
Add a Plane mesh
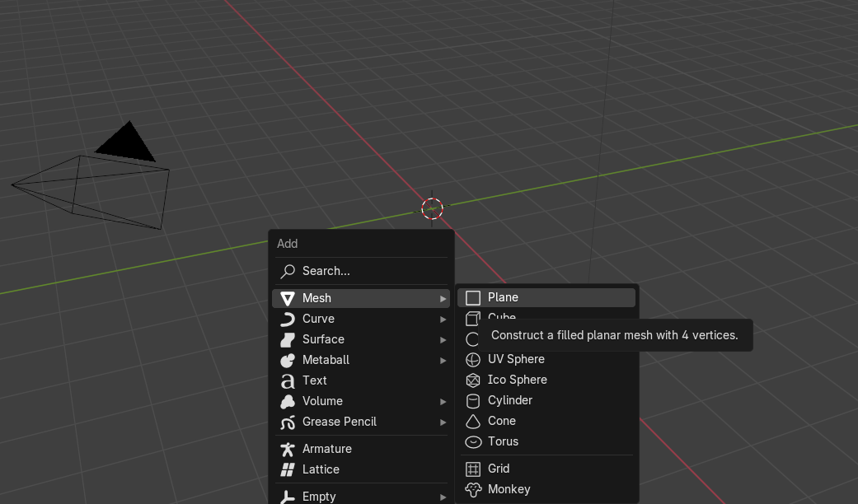tap(546, 298)
